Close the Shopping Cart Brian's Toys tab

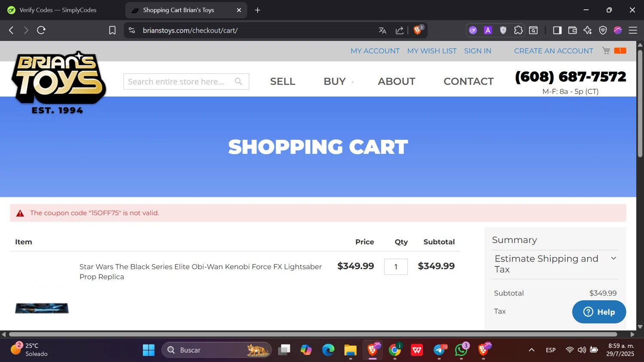point(239,10)
